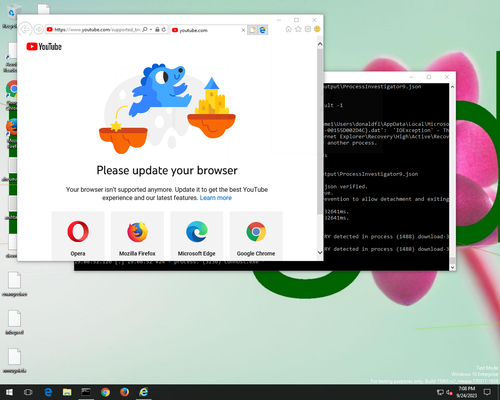Open the clock showing 7:08 PM
Viewport: 500px width, 400px height.
click(466, 392)
